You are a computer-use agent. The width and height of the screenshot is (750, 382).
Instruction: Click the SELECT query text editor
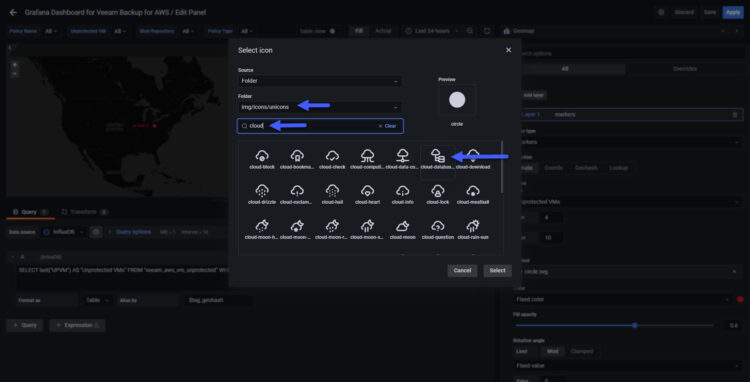123,278
